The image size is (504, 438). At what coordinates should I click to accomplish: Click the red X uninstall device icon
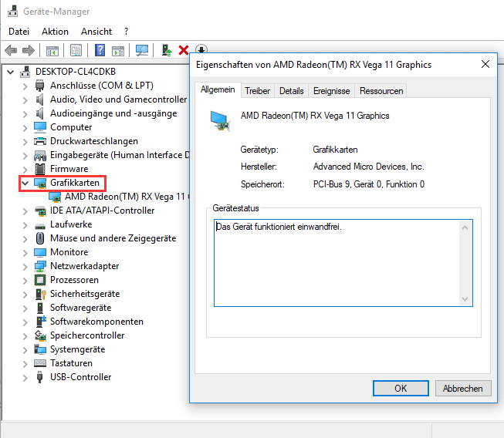[184, 50]
